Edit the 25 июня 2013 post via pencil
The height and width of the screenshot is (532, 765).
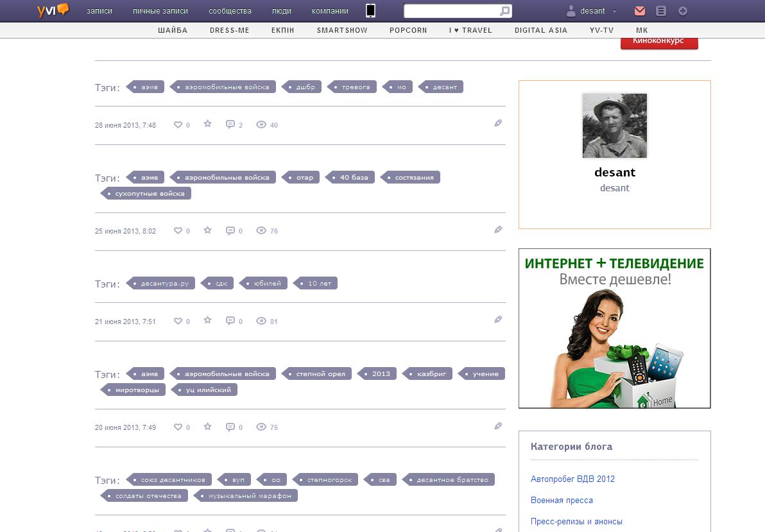point(498,230)
